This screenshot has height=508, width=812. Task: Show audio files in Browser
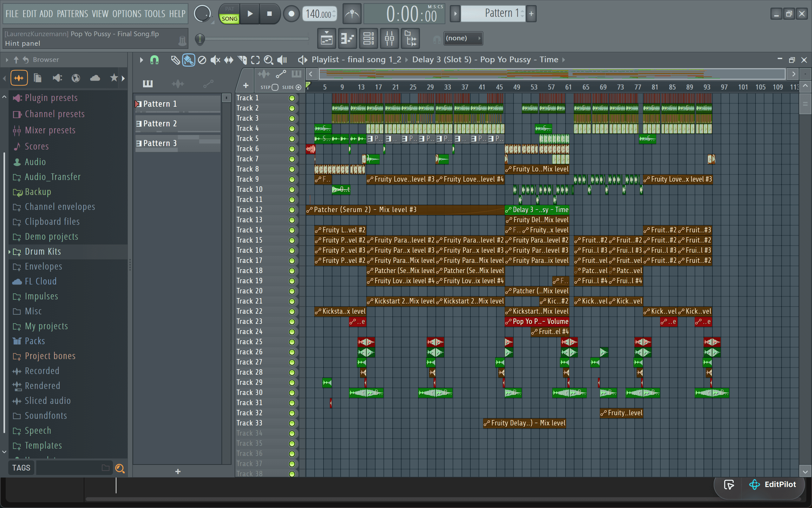pos(19,78)
